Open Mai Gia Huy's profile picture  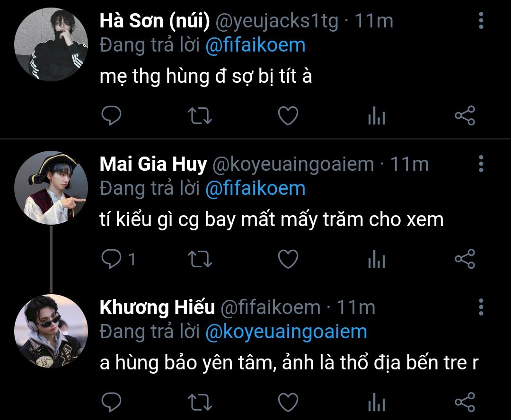point(51,188)
